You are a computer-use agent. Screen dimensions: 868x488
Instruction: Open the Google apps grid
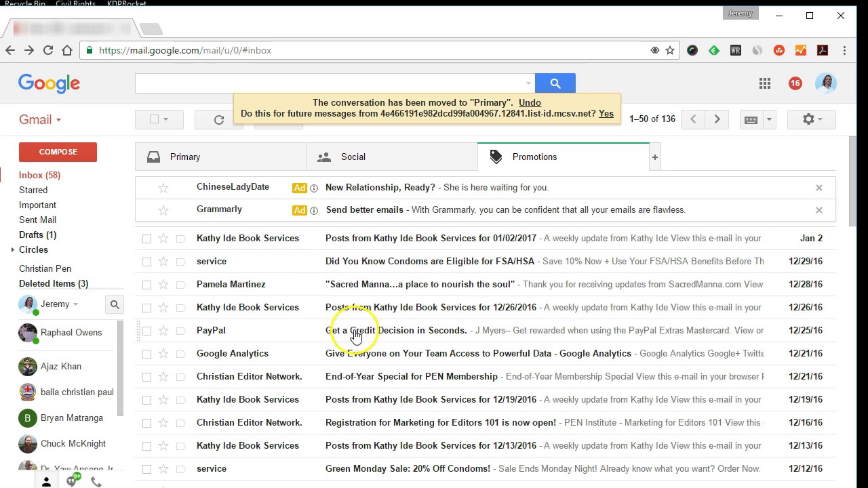[x=765, y=83]
